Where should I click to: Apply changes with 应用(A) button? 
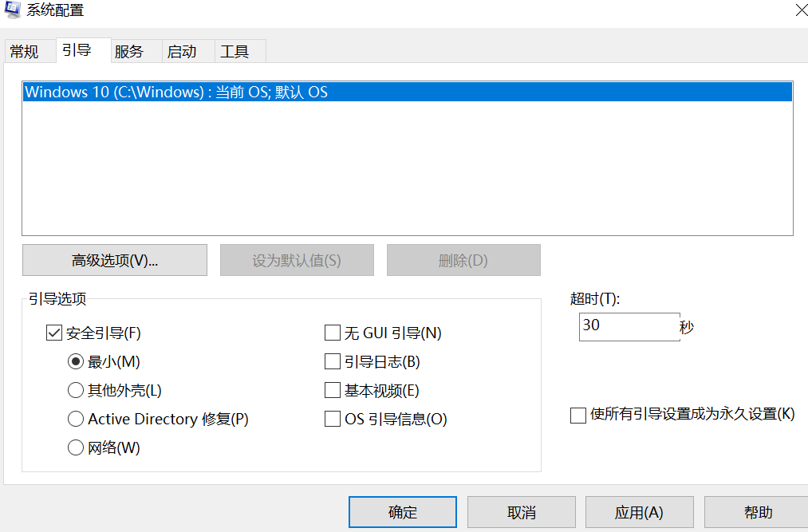(x=640, y=512)
